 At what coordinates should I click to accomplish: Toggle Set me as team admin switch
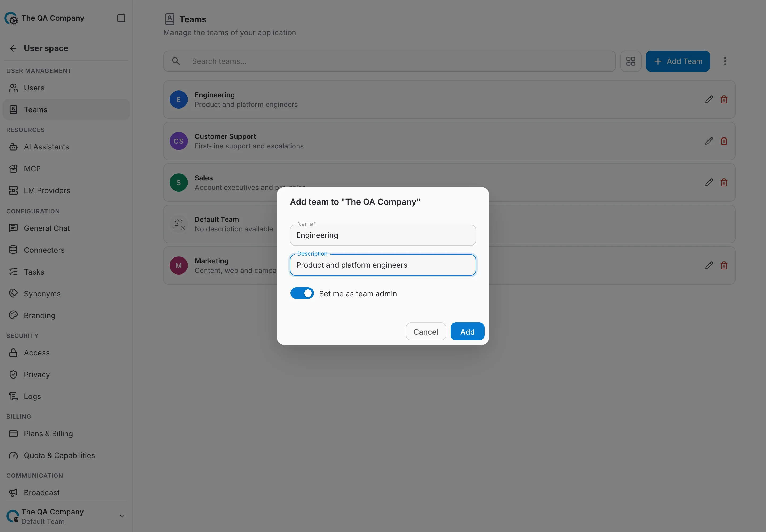[302, 293]
